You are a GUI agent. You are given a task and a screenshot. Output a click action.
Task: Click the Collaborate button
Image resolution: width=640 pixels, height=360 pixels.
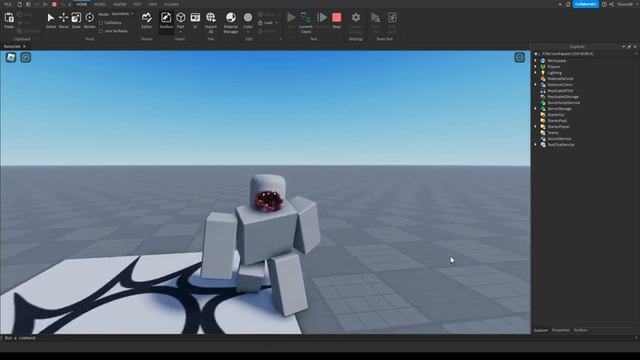(586, 4)
